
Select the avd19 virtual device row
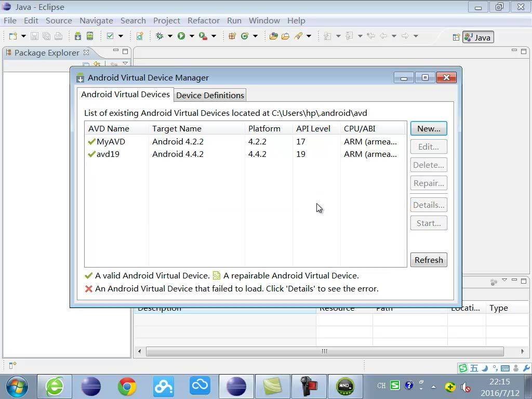(245, 154)
